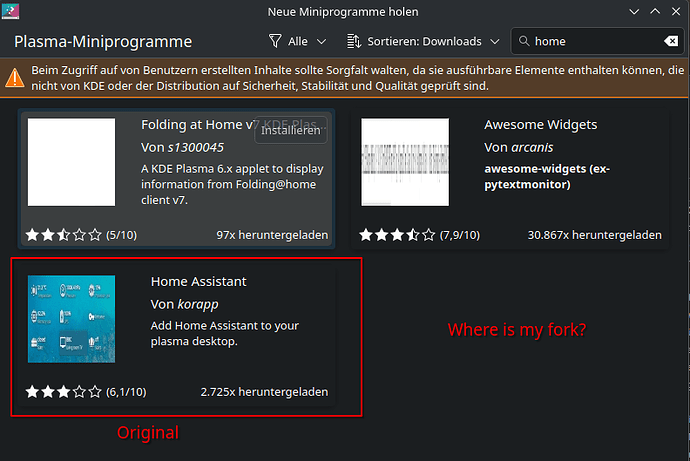
Task: Click the app icon in the title bar
Action: (11, 11)
